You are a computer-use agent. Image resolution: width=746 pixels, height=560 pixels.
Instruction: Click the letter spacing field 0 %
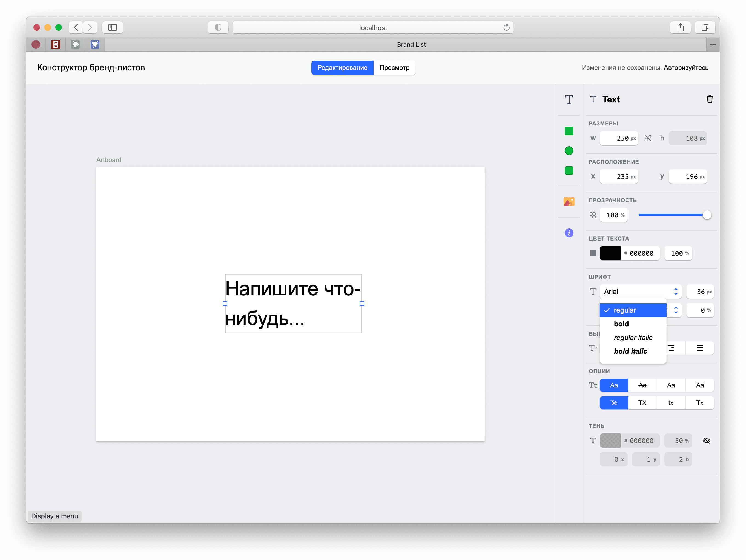pos(700,310)
